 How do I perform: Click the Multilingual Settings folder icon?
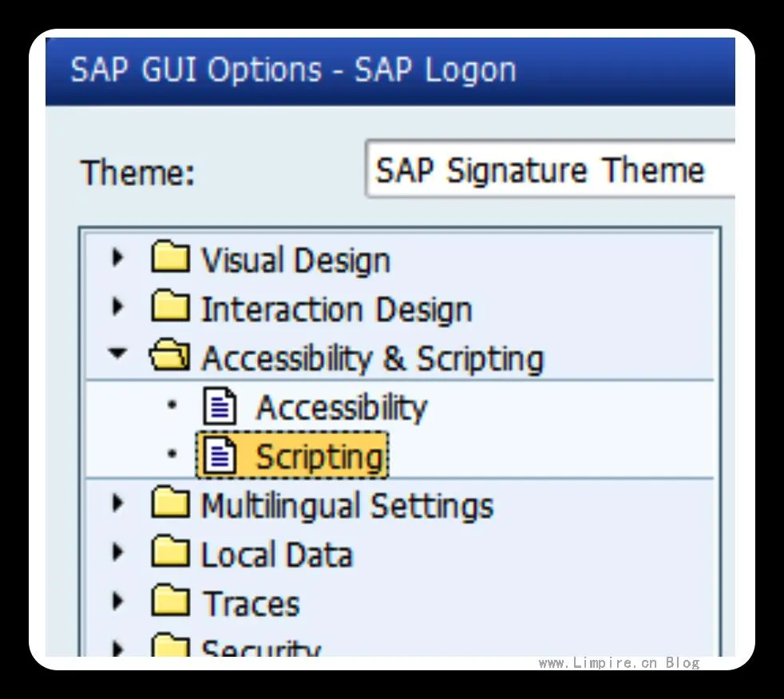(x=170, y=505)
